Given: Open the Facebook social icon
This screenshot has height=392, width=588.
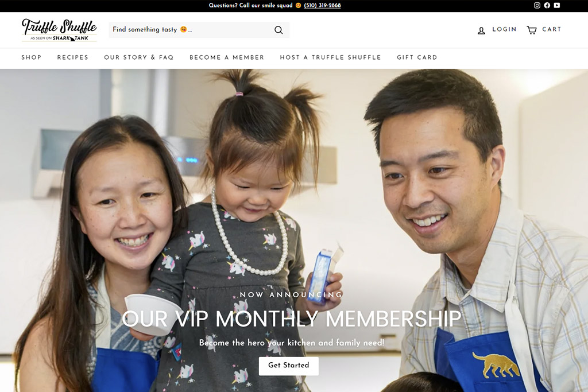Looking at the screenshot, I should click(547, 5).
